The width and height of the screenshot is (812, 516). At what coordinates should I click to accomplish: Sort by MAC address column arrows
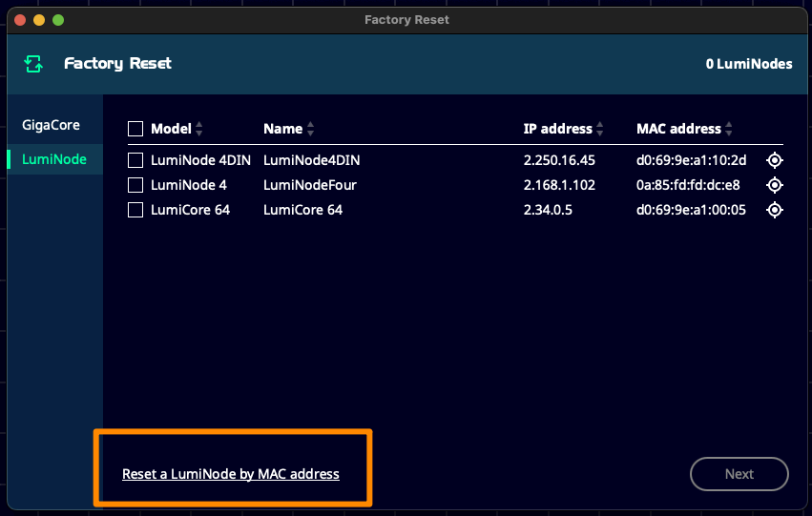click(730, 129)
